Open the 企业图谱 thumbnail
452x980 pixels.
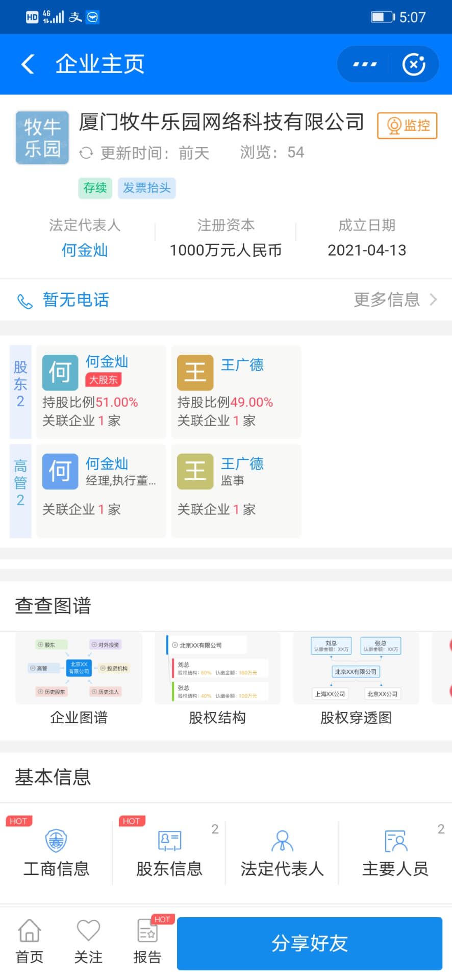tap(79, 669)
